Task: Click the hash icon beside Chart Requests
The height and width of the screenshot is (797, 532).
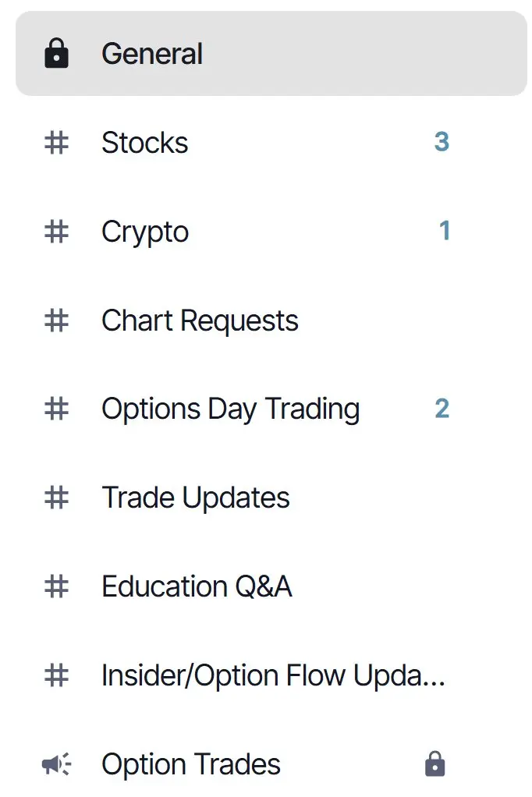Action: (x=56, y=321)
